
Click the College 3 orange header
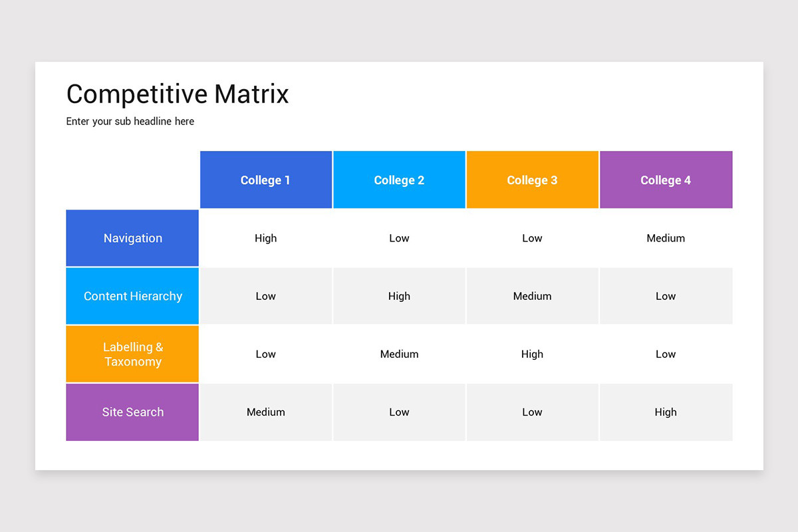pyautogui.click(x=532, y=180)
